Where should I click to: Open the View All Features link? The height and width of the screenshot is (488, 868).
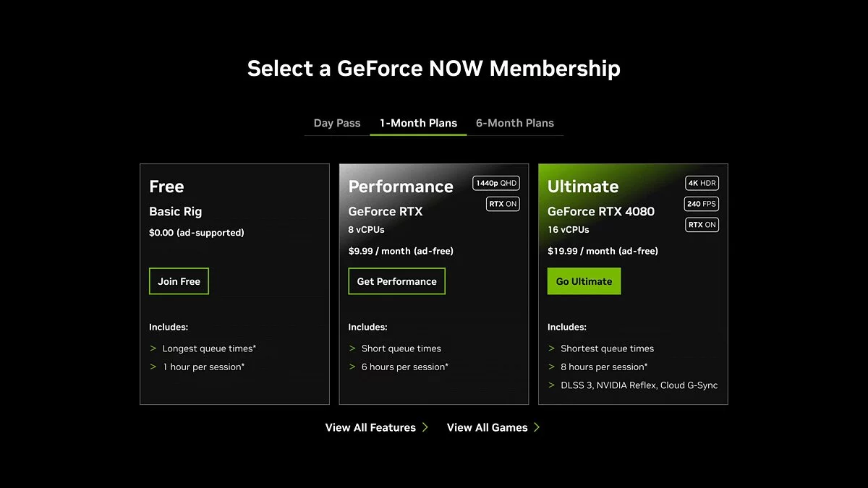370,427
